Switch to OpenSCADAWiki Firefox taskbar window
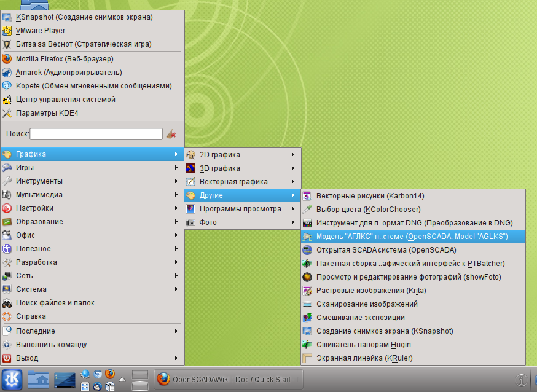This screenshot has width=537, height=392. point(229,379)
